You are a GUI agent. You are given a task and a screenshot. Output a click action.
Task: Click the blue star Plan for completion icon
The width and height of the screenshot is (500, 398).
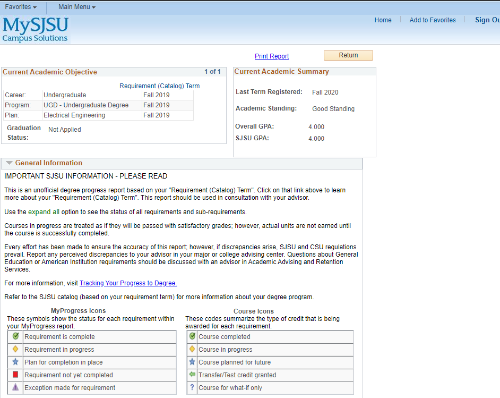tap(15, 362)
